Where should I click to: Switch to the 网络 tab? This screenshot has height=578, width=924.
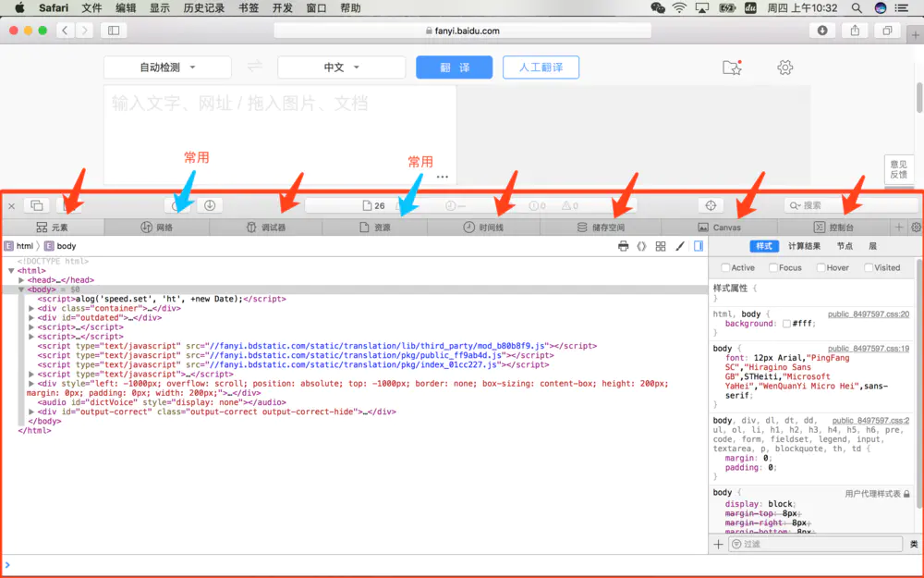point(157,228)
